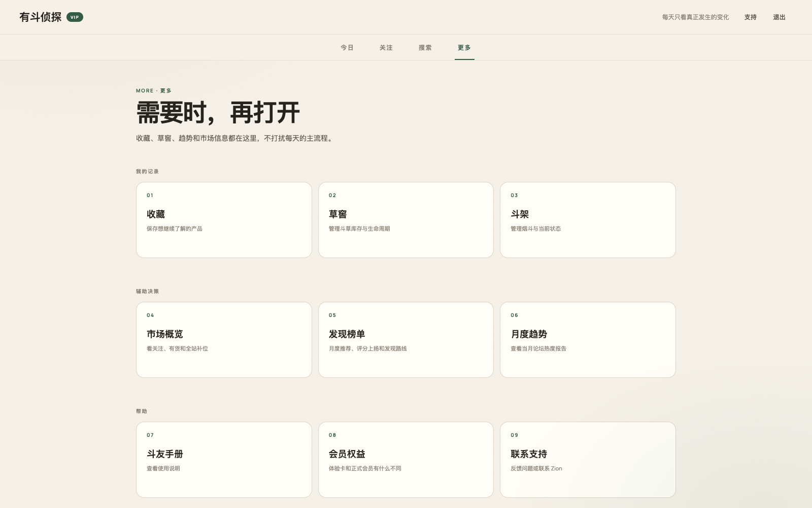
Task: Open the 市场概览 card
Action: [x=224, y=340]
